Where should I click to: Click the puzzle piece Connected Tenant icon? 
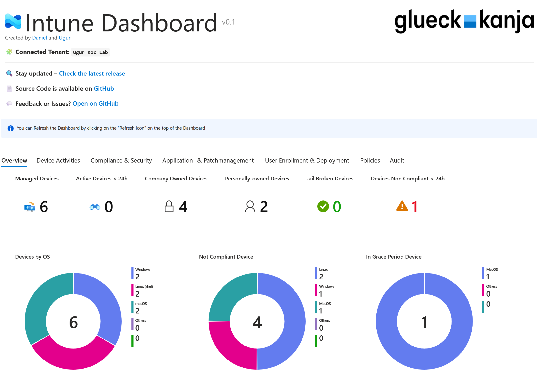pyautogui.click(x=9, y=52)
